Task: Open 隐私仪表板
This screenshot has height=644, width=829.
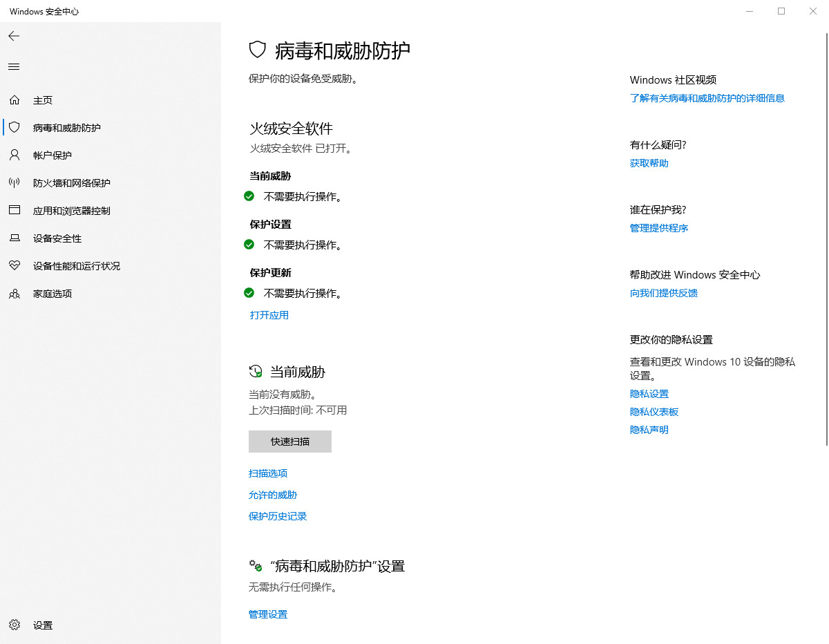Action: [x=654, y=411]
